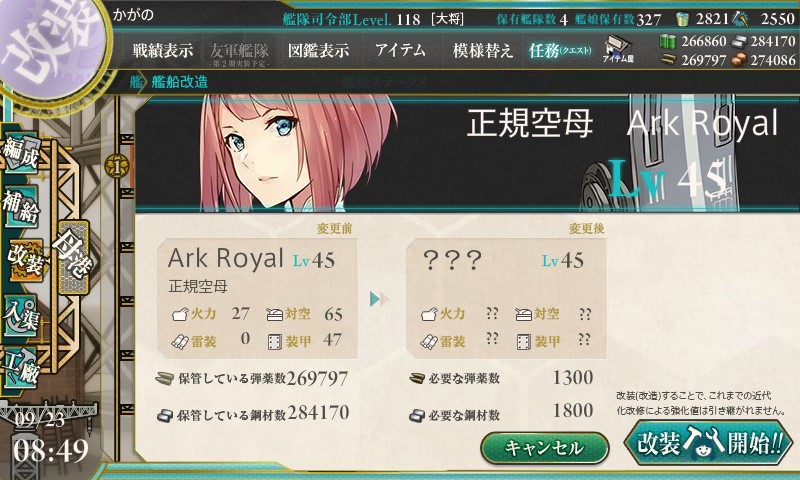Click the bucket repair item count icon
Viewport: 800px width, 480px height.
pos(682,19)
